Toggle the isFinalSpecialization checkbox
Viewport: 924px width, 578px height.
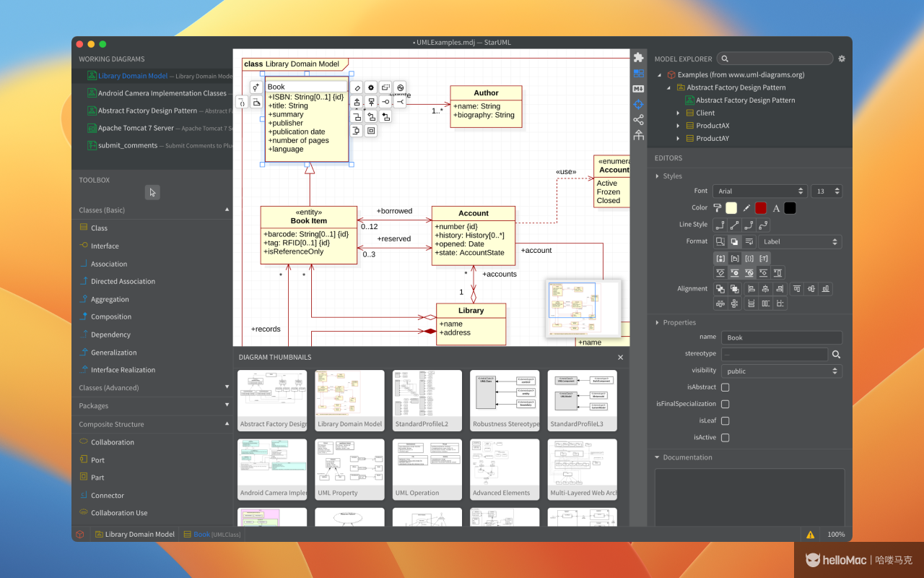coord(725,404)
